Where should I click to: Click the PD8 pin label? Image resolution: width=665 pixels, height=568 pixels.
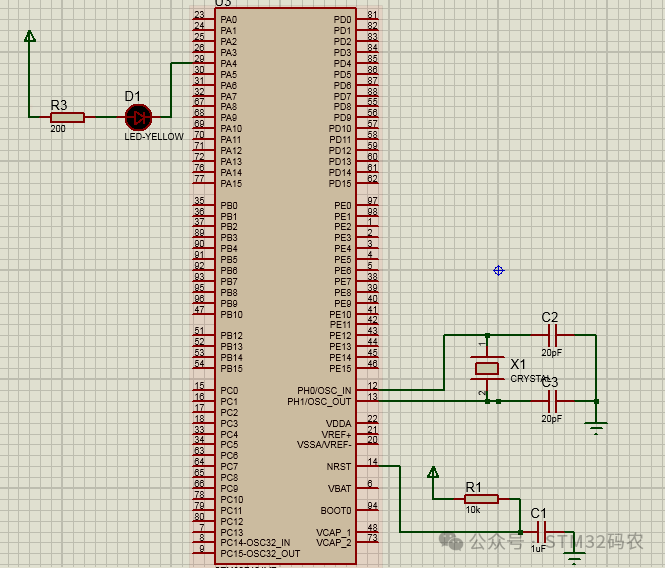343,106
